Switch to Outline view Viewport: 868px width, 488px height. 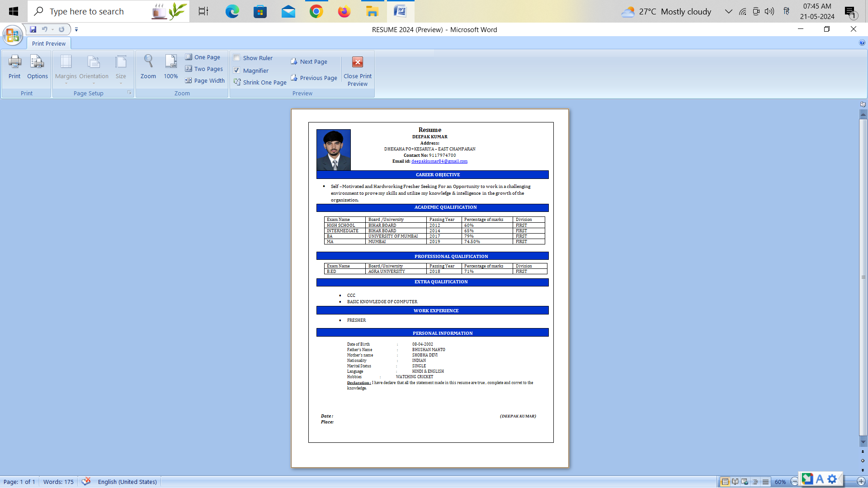(x=755, y=482)
